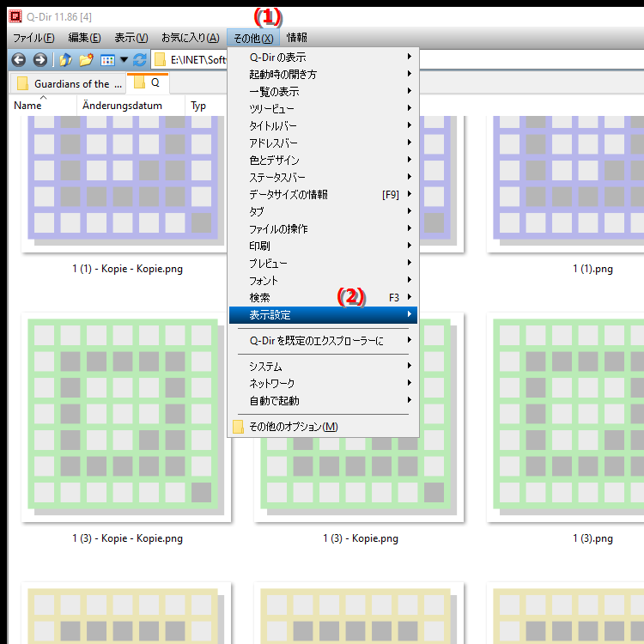
Task: Open the ファイルの操作 menu entry
Action: [x=323, y=228]
